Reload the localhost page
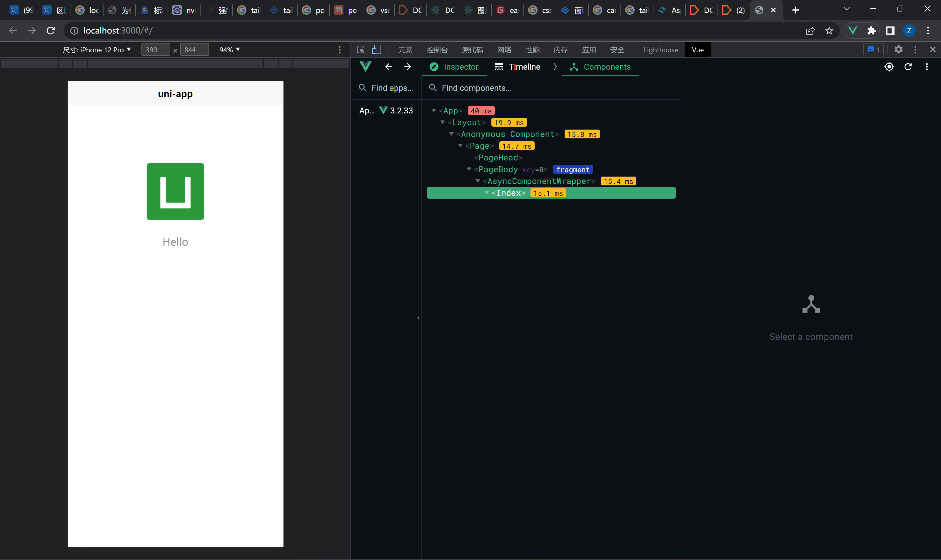941x560 pixels. coord(50,31)
